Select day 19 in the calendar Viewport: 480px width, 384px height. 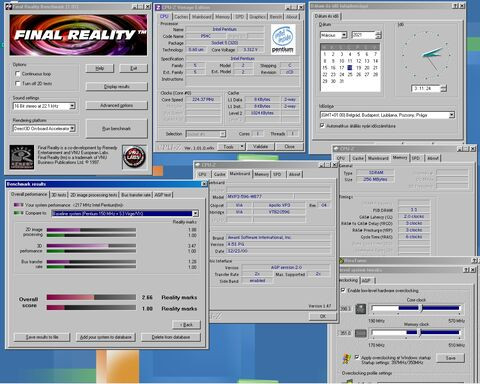(x=358, y=68)
